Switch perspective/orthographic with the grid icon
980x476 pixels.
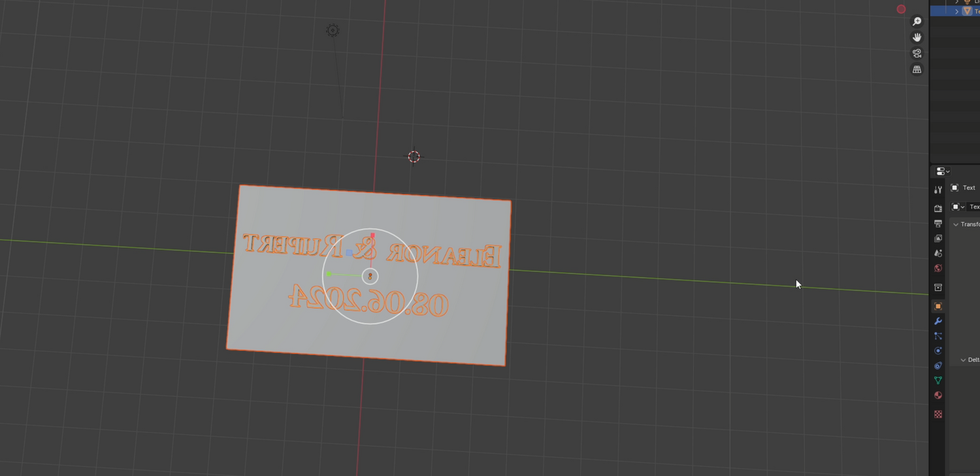pyautogui.click(x=917, y=69)
